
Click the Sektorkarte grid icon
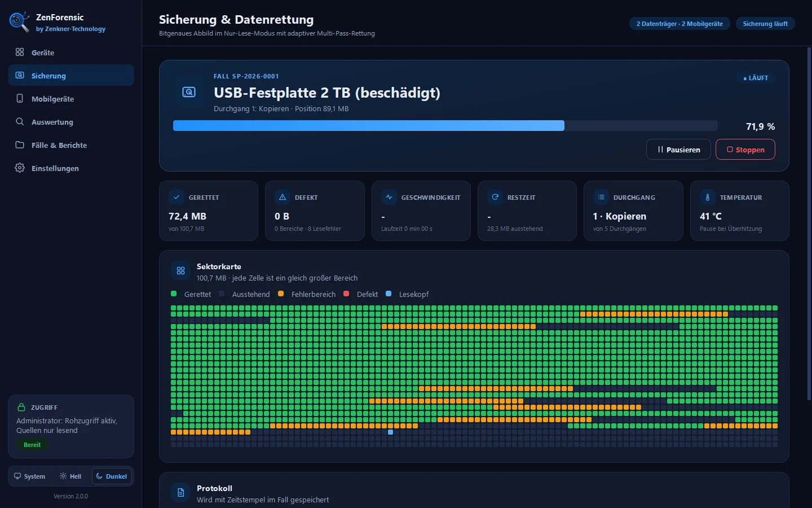coord(181,271)
